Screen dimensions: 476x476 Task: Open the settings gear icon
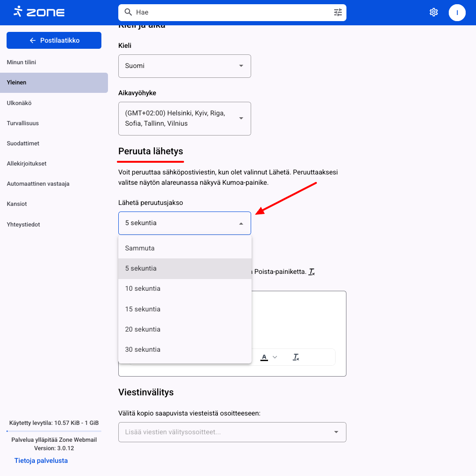[x=434, y=12]
